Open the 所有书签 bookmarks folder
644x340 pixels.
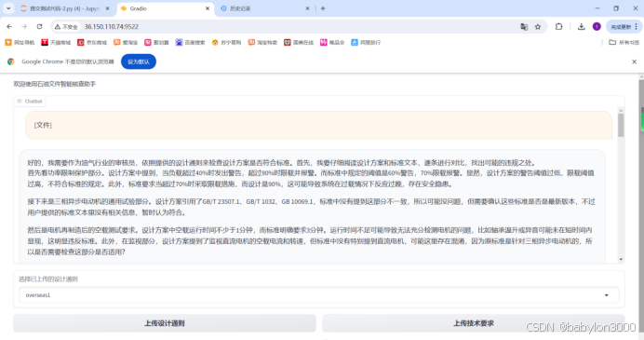click(624, 42)
